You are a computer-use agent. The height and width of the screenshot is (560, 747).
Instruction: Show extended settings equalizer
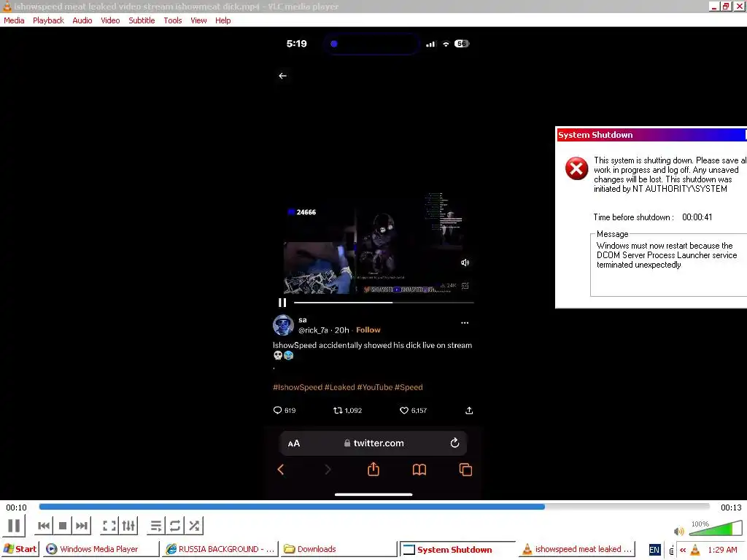tap(128, 526)
